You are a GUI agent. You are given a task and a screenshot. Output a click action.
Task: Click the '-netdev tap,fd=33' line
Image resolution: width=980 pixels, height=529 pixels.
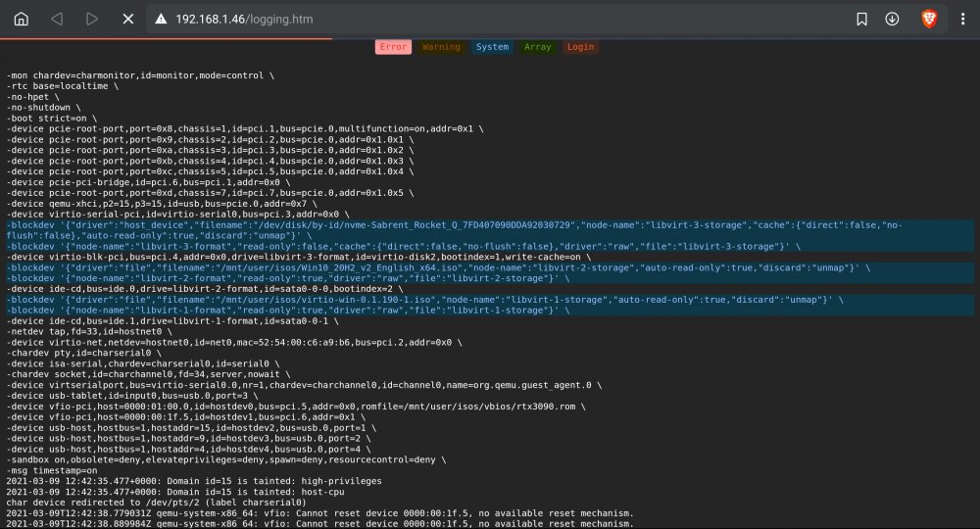89,332
